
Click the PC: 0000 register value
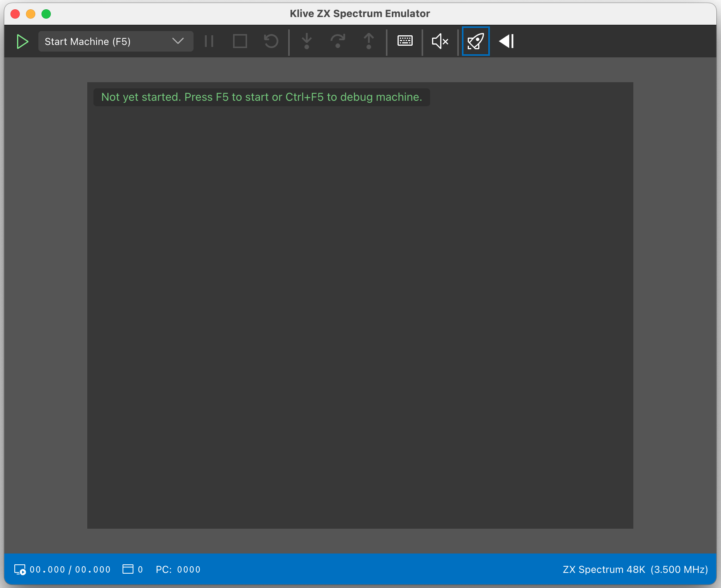click(x=178, y=569)
